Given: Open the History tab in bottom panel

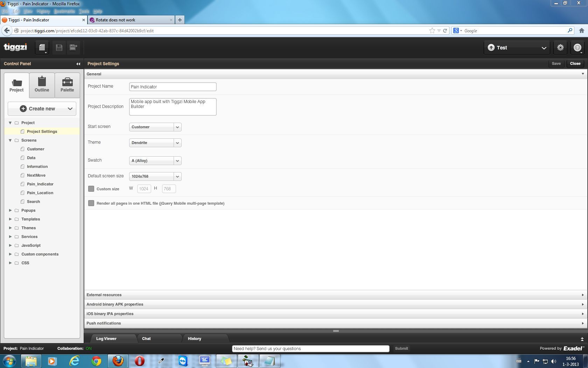Looking at the screenshot, I should 194,339.
